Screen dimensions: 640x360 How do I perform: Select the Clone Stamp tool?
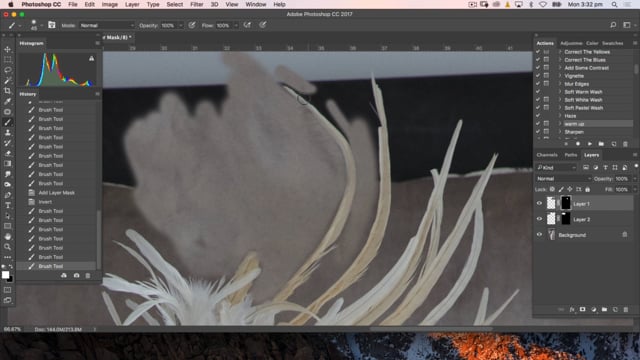pyautogui.click(x=7, y=133)
